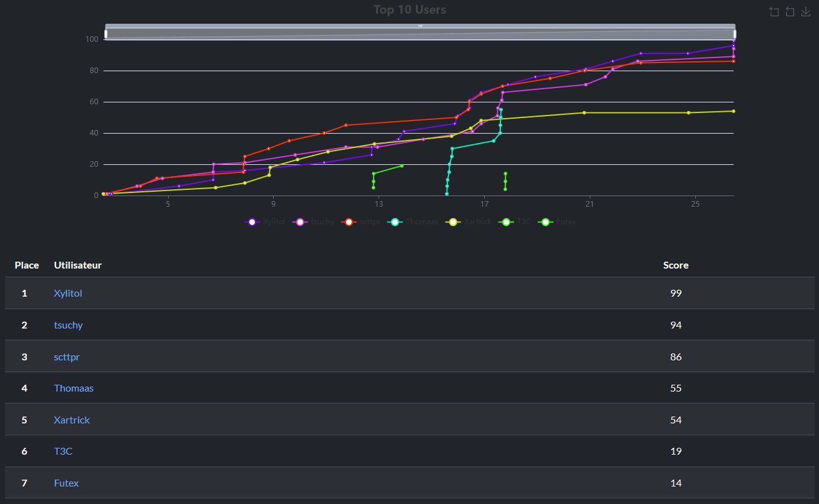Click the left handle of zoom slider
Viewport: 819px width, 504px height.
106,34
